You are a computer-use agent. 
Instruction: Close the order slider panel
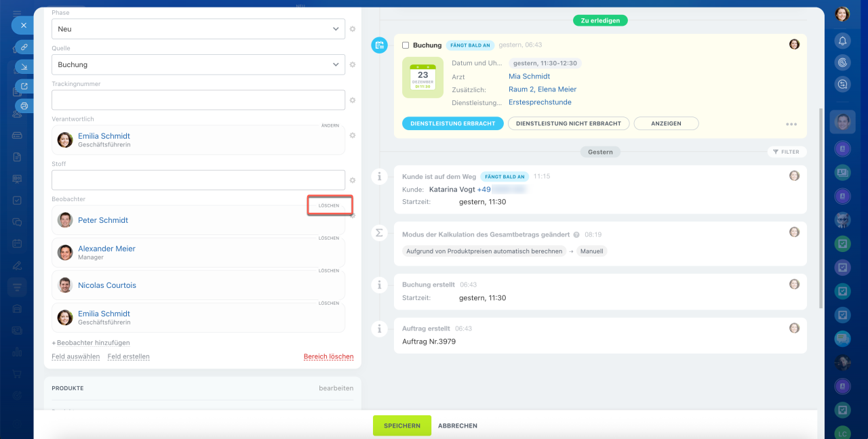coord(22,25)
